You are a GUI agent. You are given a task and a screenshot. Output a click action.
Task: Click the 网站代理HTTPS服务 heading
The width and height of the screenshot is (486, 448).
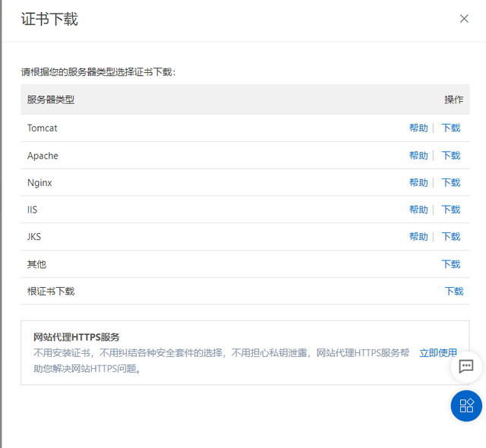77,337
